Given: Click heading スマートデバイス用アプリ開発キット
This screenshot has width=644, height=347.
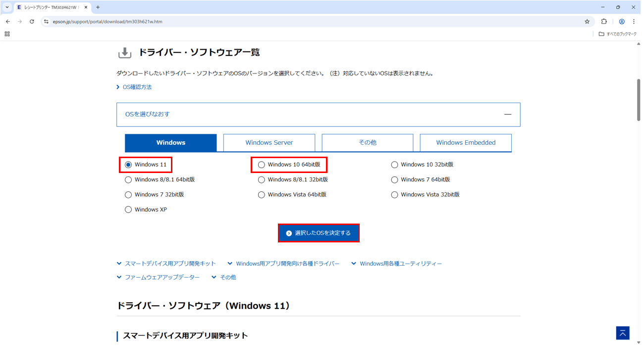Looking at the screenshot, I should (185, 336).
